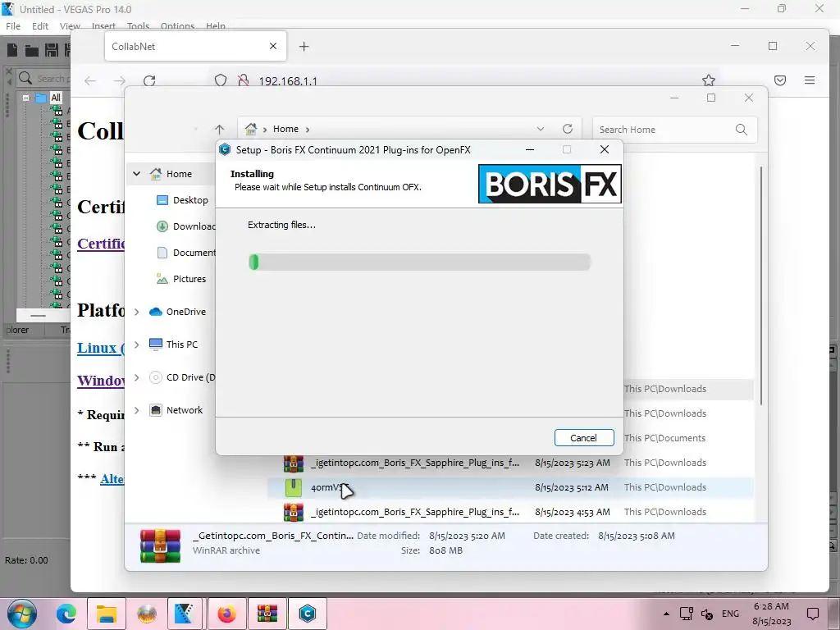
Task: Switch to Firefox in the taskbar
Action: pos(227,614)
